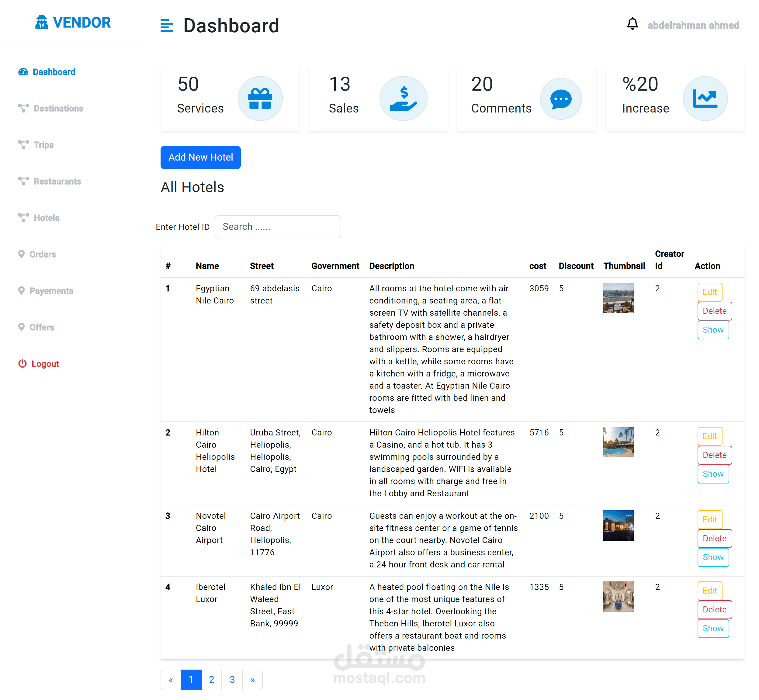Open the notification bell
This screenshot has width=759, height=700.
pos(633,24)
